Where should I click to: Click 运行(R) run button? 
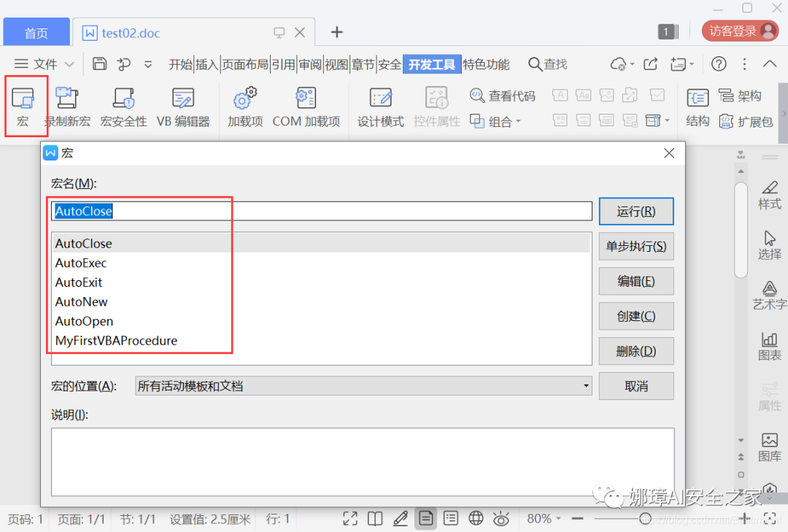(x=636, y=211)
